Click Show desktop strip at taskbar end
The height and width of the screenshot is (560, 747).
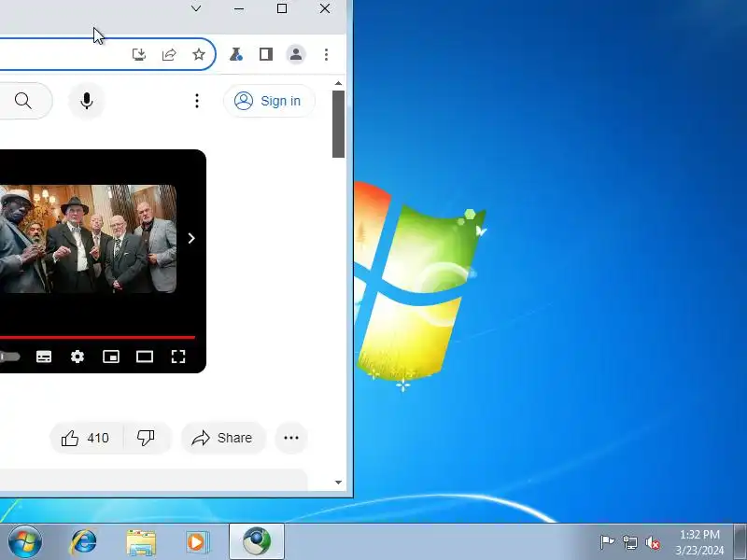tap(740, 542)
